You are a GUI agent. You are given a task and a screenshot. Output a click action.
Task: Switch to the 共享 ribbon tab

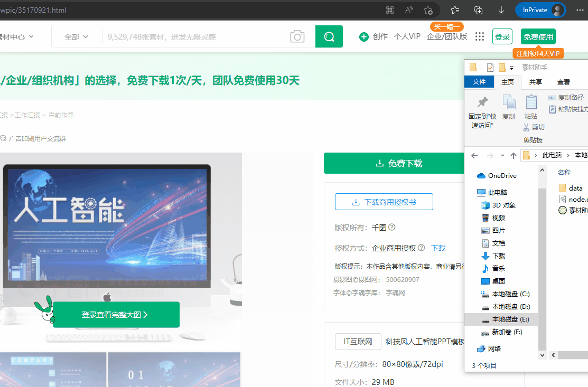click(x=535, y=82)
